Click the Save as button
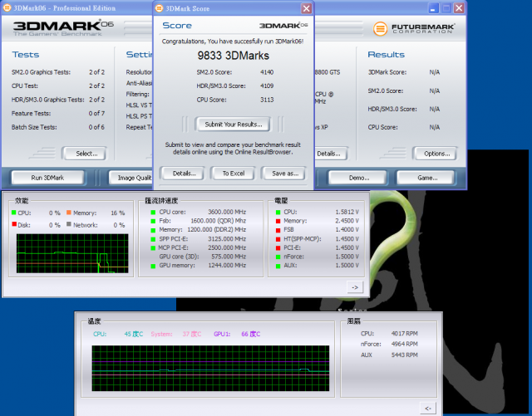Viewport: 532px width, 416px height. (x=285, y=174)
